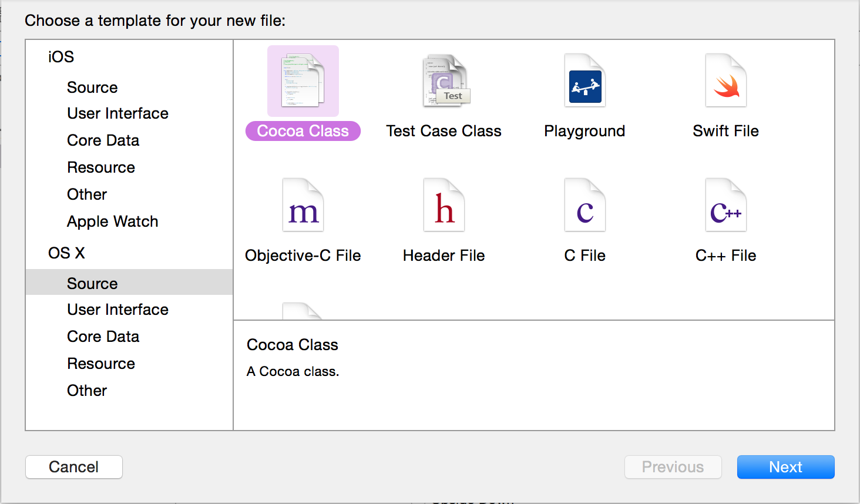
Task: Select Resource under OS X
Action: click(x=101, y=364)
